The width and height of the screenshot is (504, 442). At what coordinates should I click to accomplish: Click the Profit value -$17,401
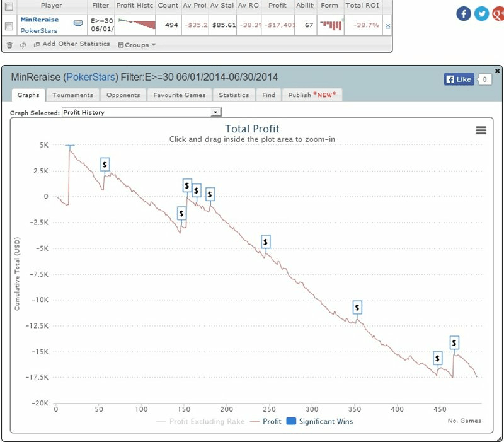pyautogui.click(x=279, y=25)
